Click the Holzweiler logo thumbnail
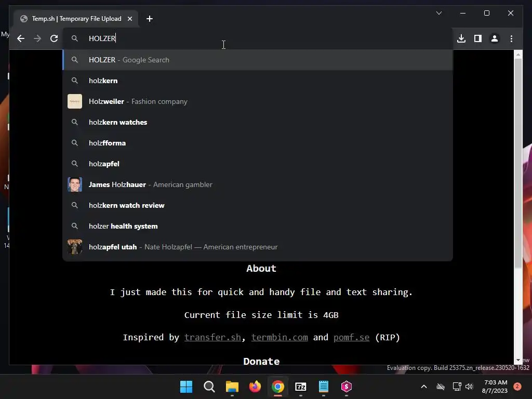The image size is (532, 399). click(75, 101)
